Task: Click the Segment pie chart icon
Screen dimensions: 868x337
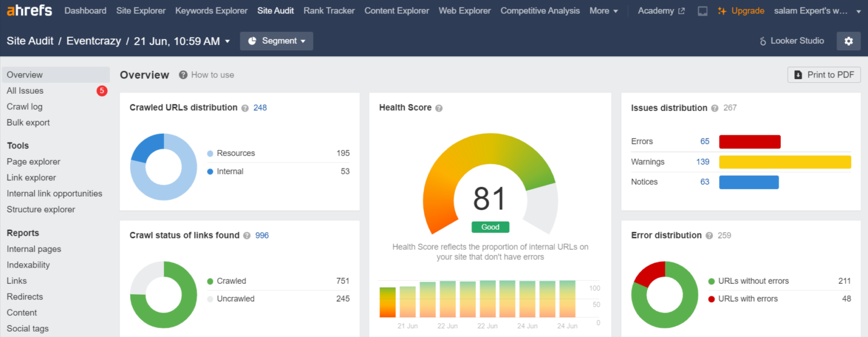Action: [x=252, y=41]
